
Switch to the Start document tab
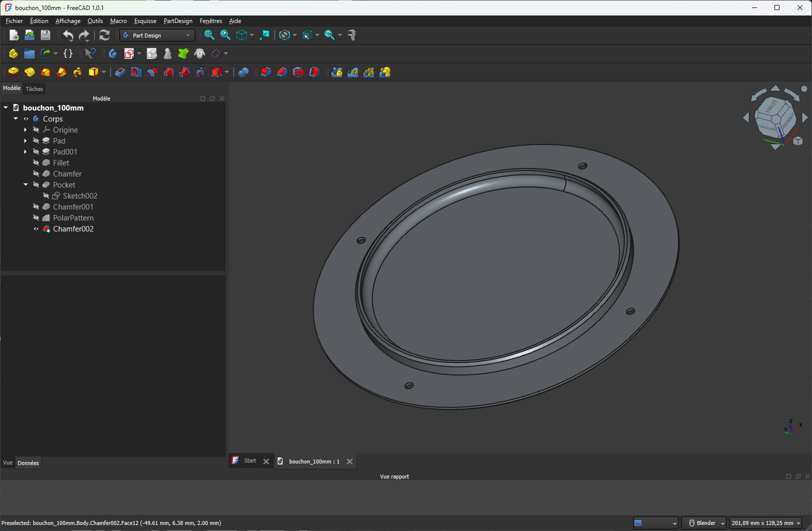250,461
